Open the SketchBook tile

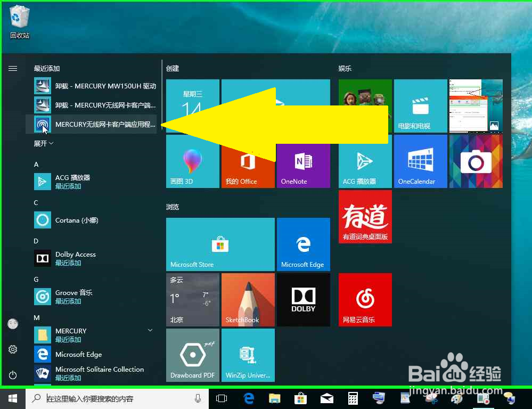248,300
